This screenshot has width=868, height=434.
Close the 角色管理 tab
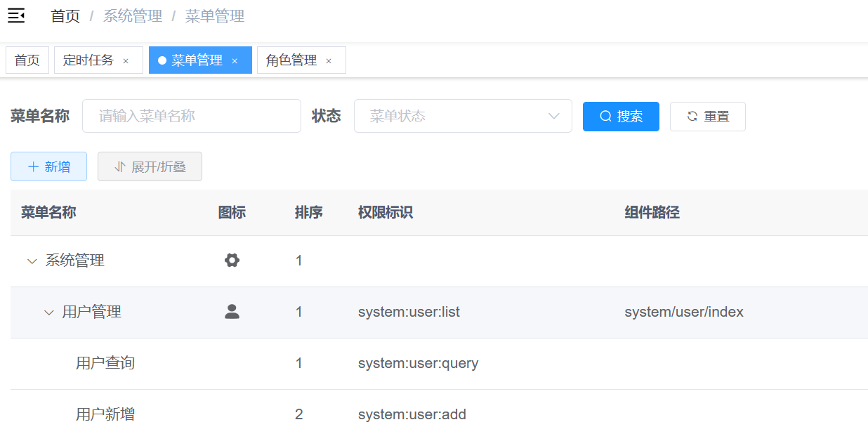tap(329, 61)
